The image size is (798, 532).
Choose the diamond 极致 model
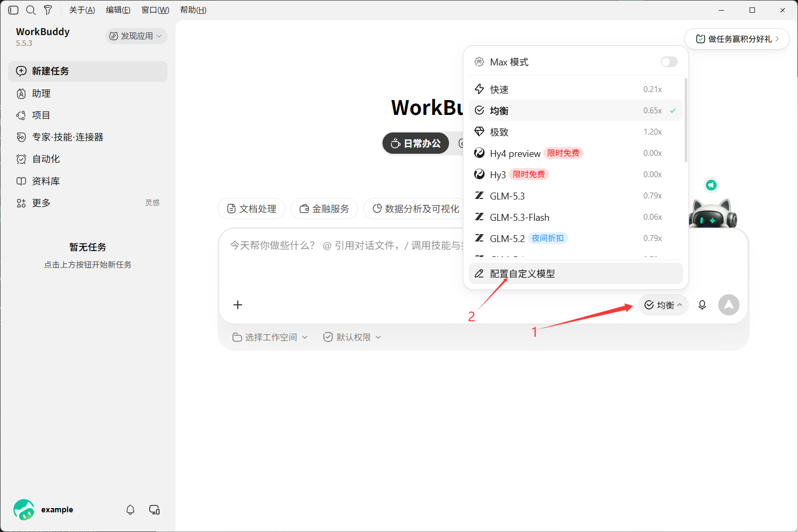click(576, 132)
